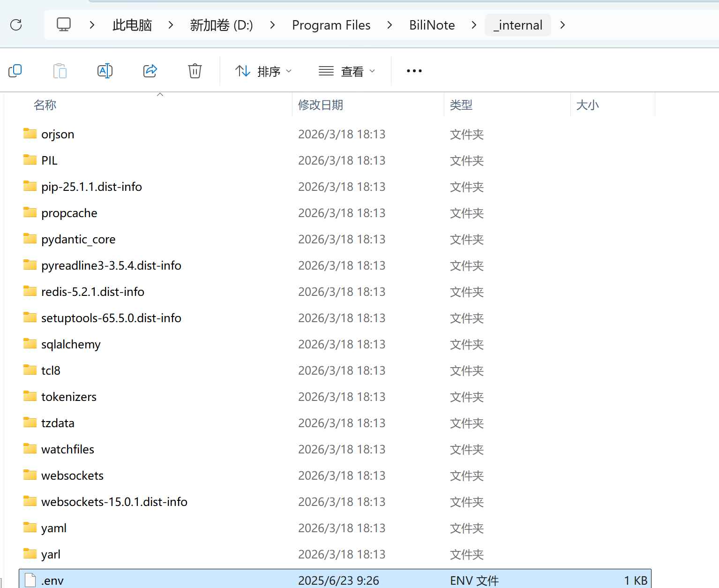Click the paste icon in toolbar

point(60,71)
